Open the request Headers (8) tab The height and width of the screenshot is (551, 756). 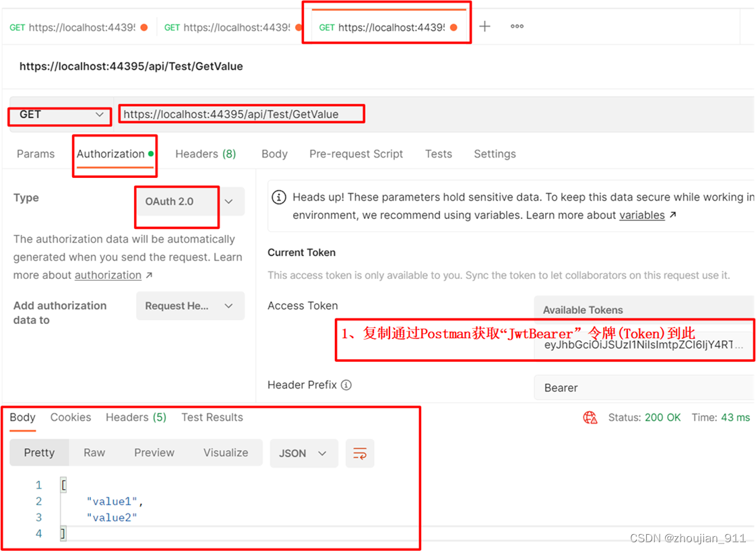click(206, 154)
